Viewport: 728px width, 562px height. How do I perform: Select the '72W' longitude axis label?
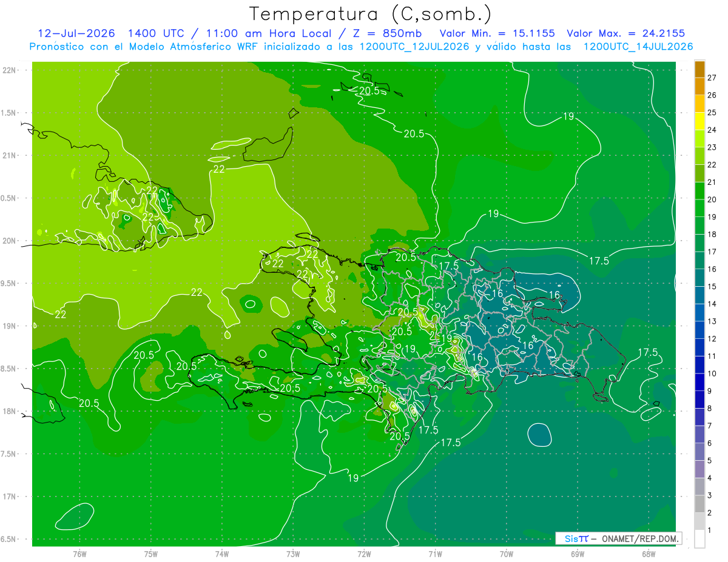pos(365,554)
